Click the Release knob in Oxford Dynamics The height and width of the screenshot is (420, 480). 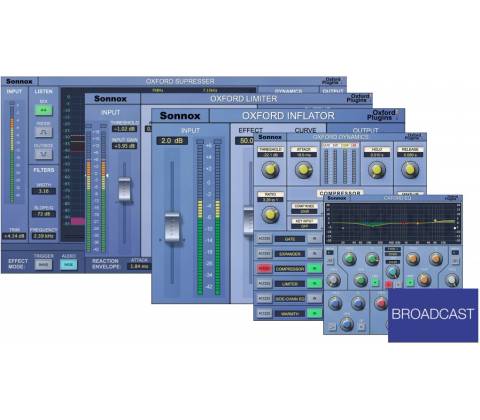[x=410, y=170]
